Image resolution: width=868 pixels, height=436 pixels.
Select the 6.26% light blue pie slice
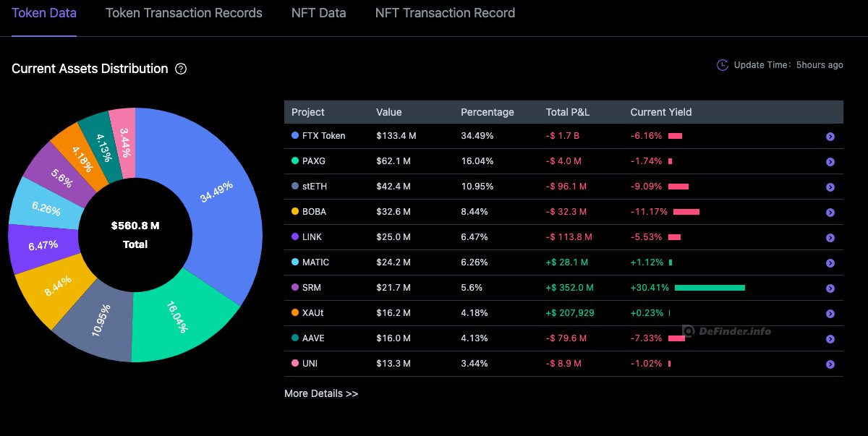pyautogui.click(x=45, y=209)
